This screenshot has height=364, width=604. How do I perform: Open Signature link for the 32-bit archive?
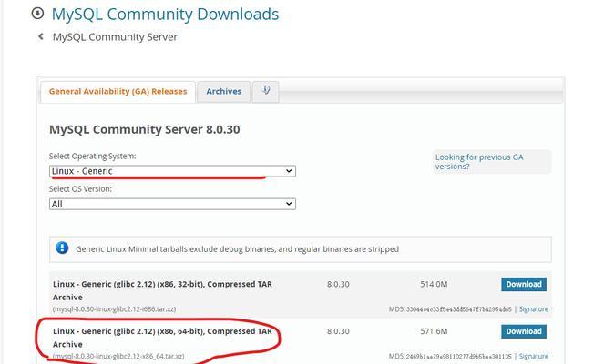(534, 309)
